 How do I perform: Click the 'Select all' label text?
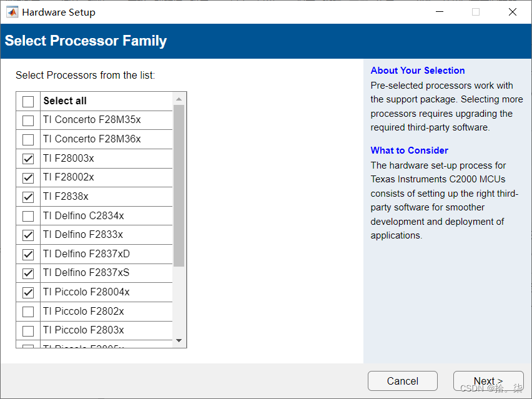tap(65, 101)
